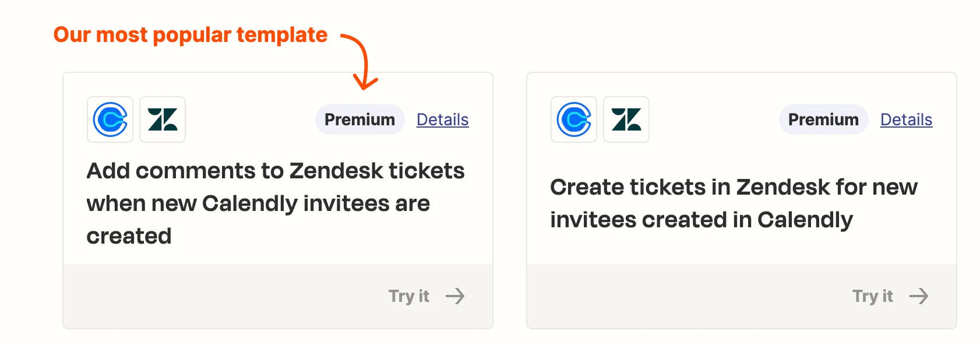Select the Premium badge on the Create tickets card
Viewport: 980px width, 345px height.
click(x=824, y=119)
